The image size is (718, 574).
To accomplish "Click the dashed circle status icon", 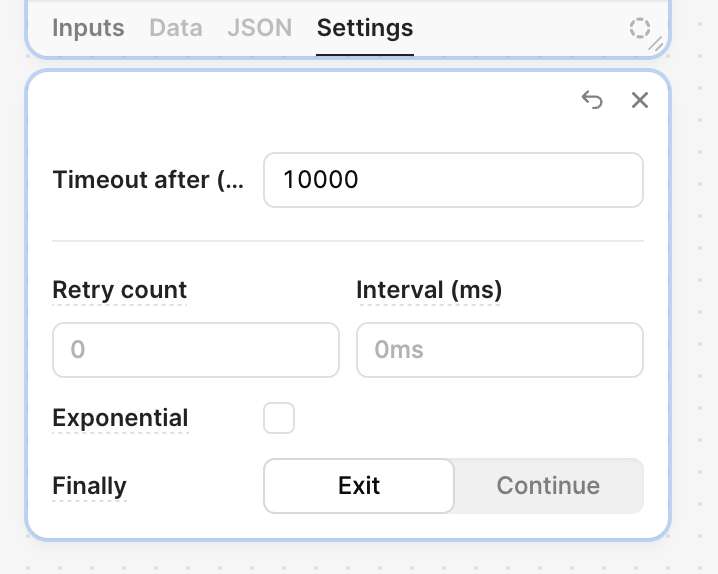I will pyautogui.click(x=639, y=28).
